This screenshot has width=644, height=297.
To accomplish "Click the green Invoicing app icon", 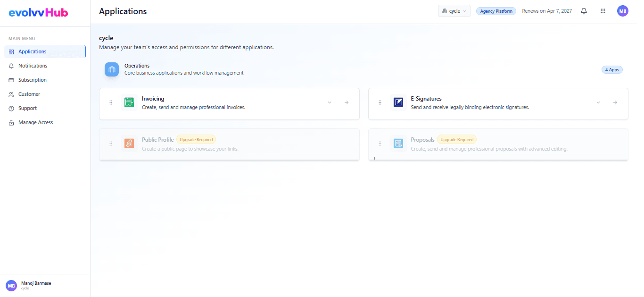I will tap(129, 102).
